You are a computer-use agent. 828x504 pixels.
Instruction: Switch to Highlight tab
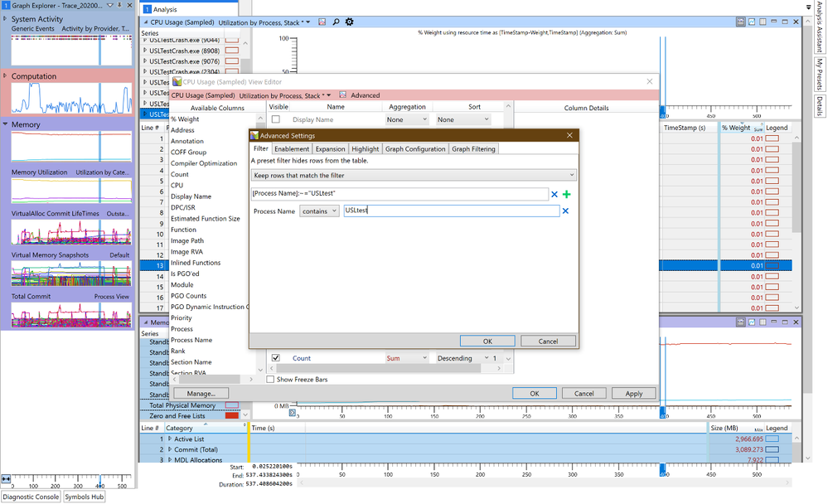pyautogui.click(x=365, y=149)
